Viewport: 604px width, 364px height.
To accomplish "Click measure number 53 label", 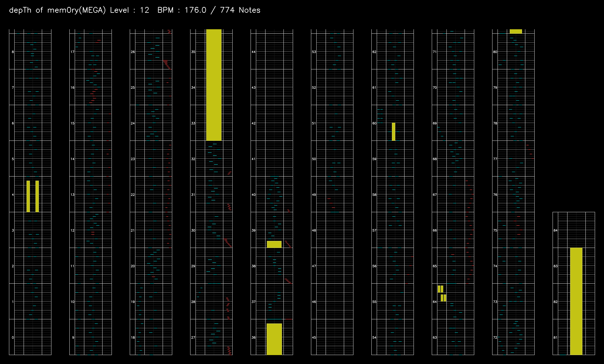I will point(314,52).
